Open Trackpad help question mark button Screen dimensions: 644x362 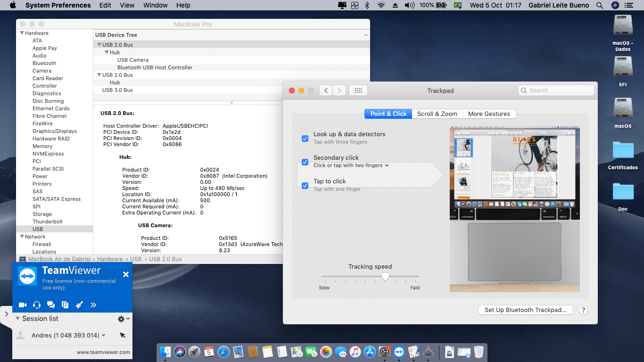point(583,310)
